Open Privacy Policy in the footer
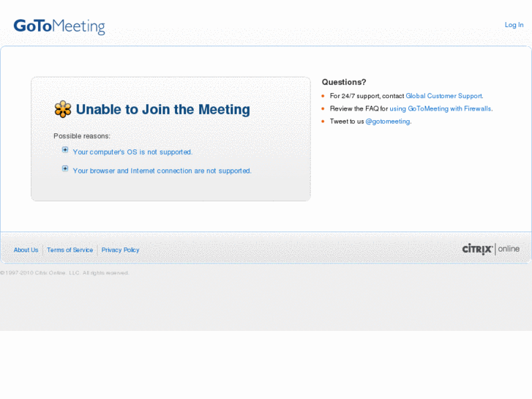This screenshot has height=399, width=532. click(x=120, y=250)
